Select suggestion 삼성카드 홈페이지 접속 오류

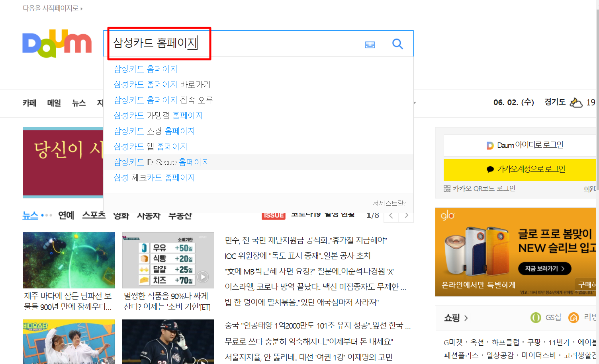pyautogui.click(x=163, y=100)
